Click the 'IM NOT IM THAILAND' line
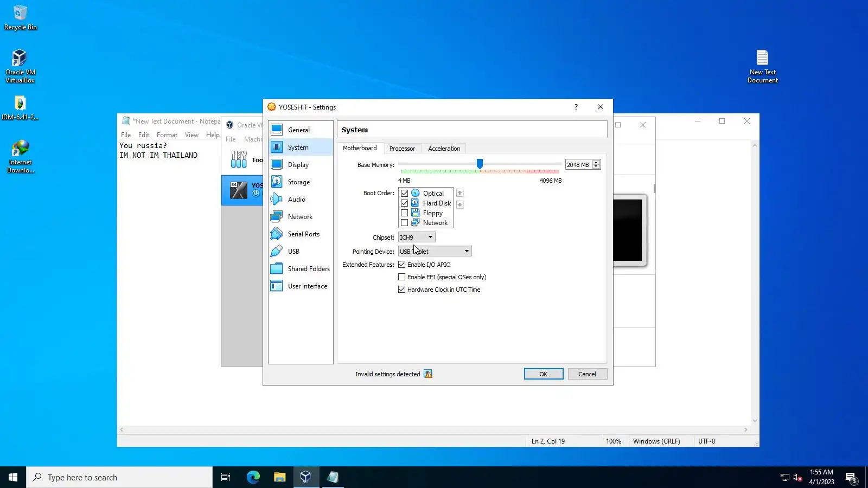This screenshot has height=488, width=868. 158,155
